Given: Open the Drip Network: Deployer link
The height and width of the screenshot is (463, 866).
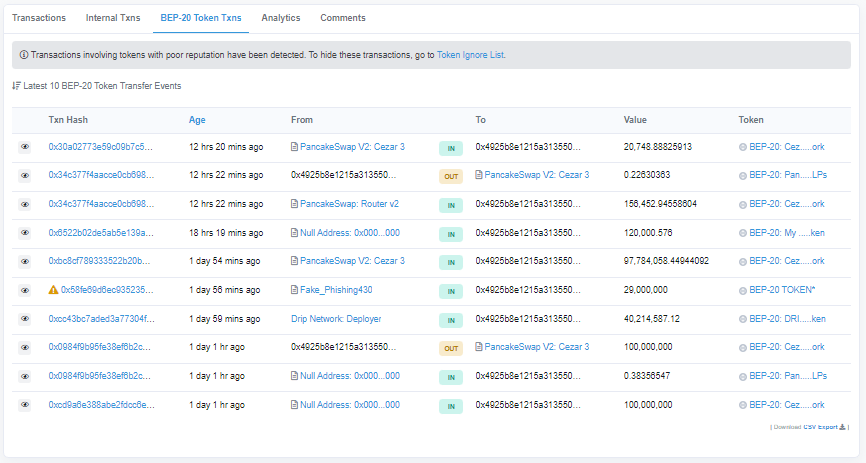Looking at the screenshot, I should (336, 319).
